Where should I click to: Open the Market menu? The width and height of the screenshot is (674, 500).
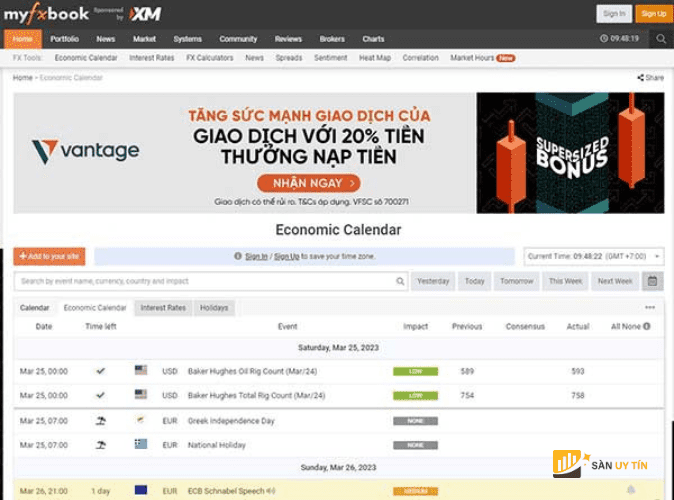(144, 39)
